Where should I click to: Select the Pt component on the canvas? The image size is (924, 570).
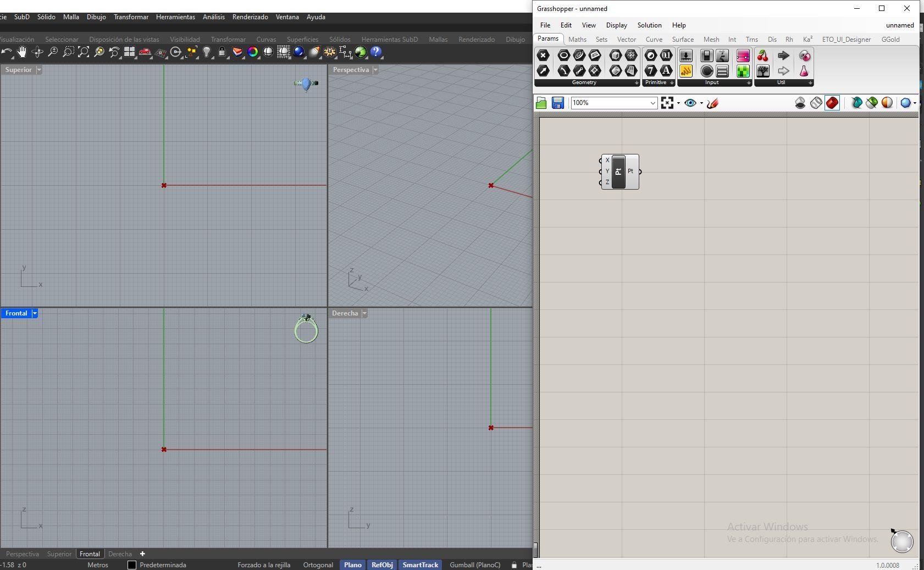pos(618,171)
